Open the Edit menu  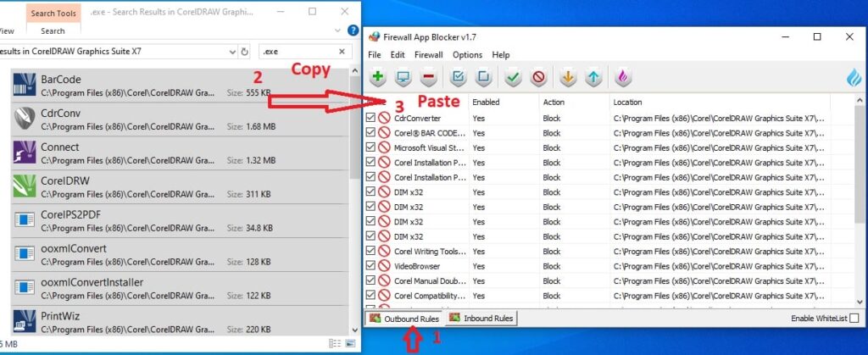click(398, 55)
